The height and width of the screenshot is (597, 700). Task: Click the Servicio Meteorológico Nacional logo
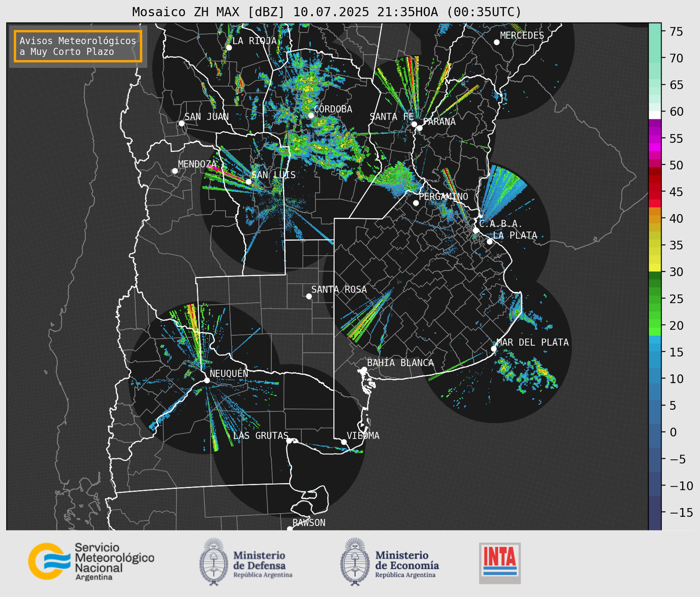click(x=91, y=561)
